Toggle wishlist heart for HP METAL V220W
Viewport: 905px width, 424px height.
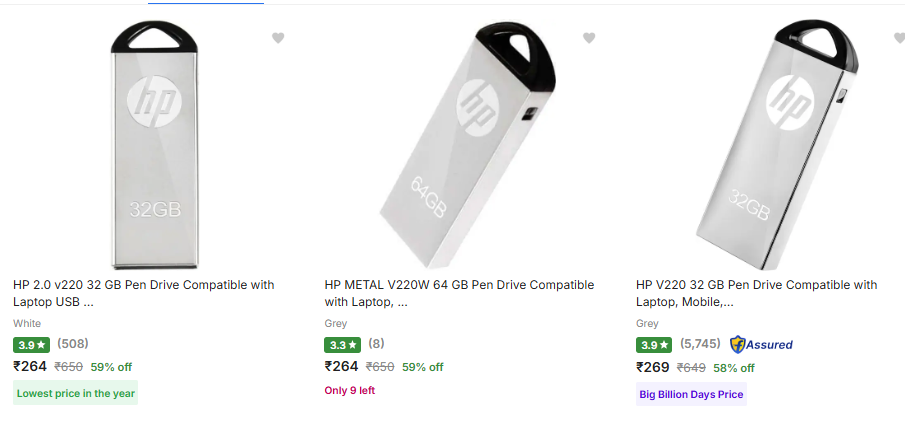point(589,38)
